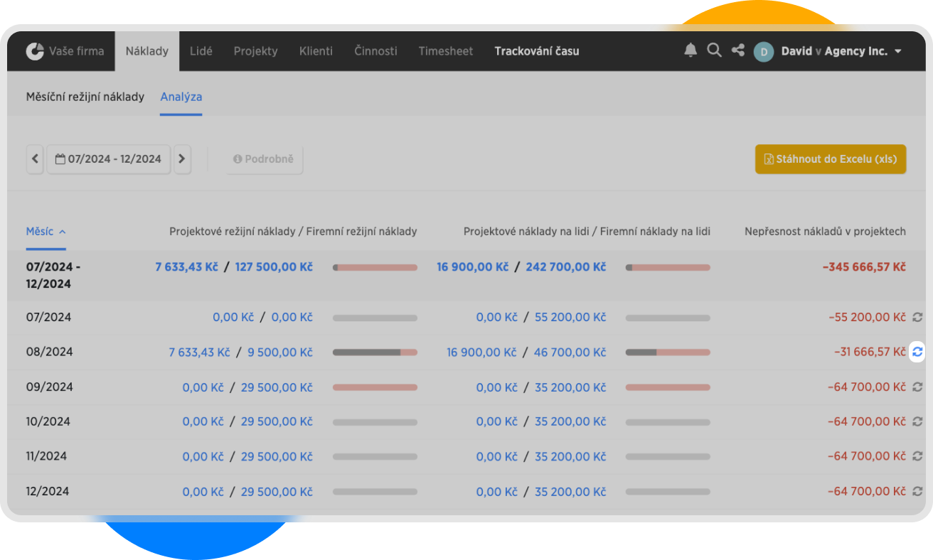Refresh the 08/2024 row recalculation icon
933x560 pixels.
pyautogui.click(x=917, y=352)
